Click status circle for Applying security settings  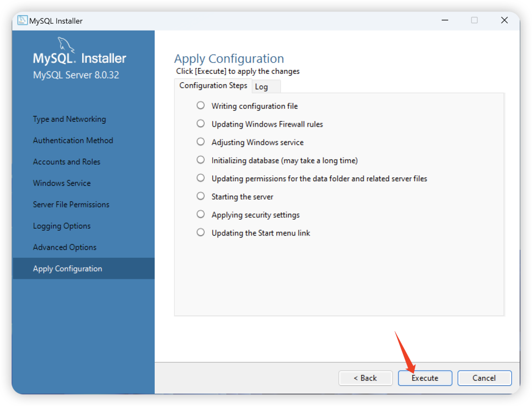pyautogui.click(x=200, y=214)
